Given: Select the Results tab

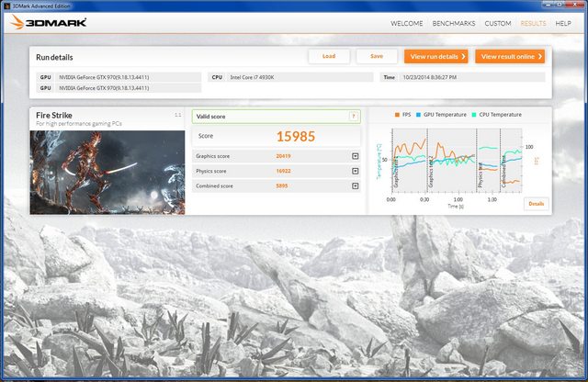Looking at the screenshot, I should tap(533, 23).
